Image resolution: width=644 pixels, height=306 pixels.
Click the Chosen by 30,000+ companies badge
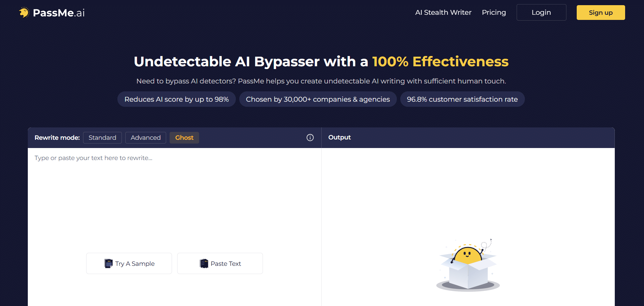[x=318, y=99]
